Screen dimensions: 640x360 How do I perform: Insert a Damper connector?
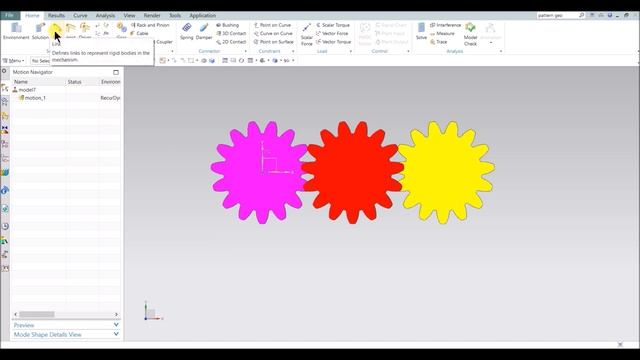click(x=204, y=31)
